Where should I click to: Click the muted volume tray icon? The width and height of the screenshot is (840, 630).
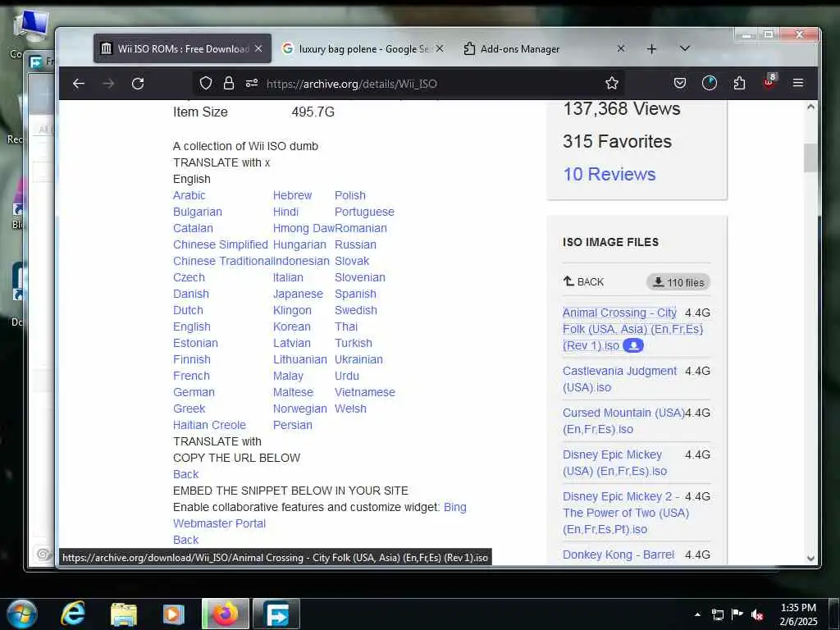click(x=757, y=614)
